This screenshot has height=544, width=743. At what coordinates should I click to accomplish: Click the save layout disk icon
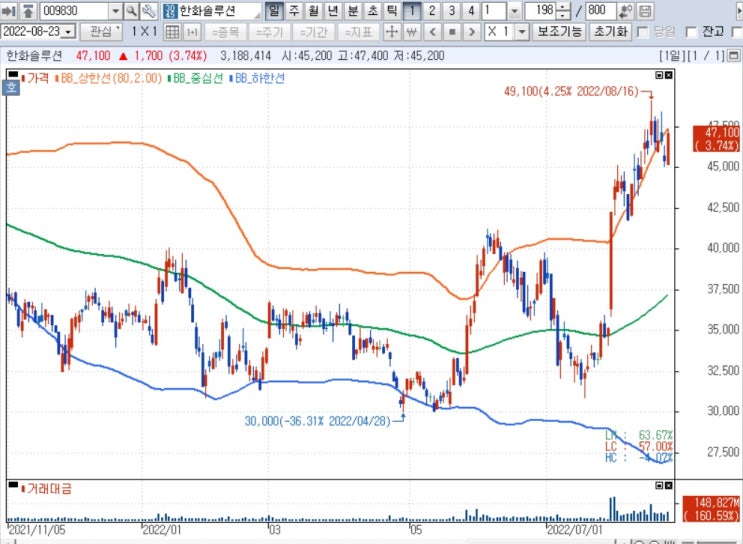[x=645, y=10]
